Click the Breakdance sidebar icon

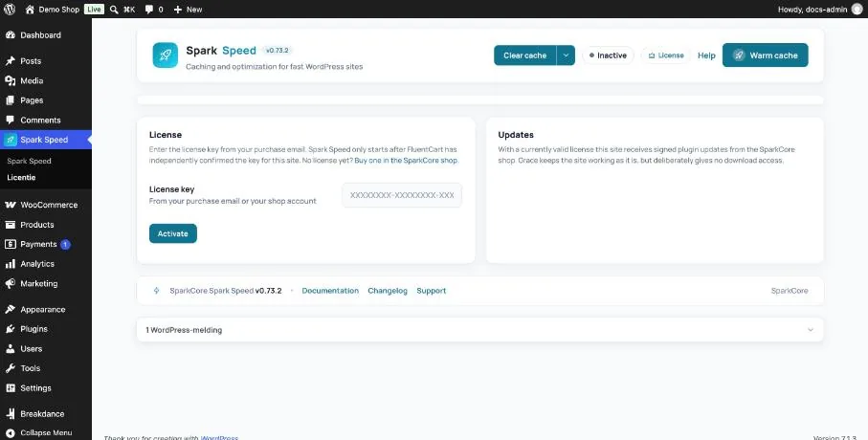(x=10, y=414)
